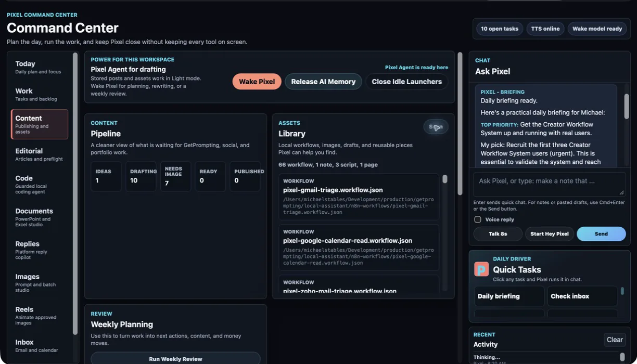Click the 'Daily briefing ready.' chat line
This screenshot has height=364, width=637.
pos(509,100)
